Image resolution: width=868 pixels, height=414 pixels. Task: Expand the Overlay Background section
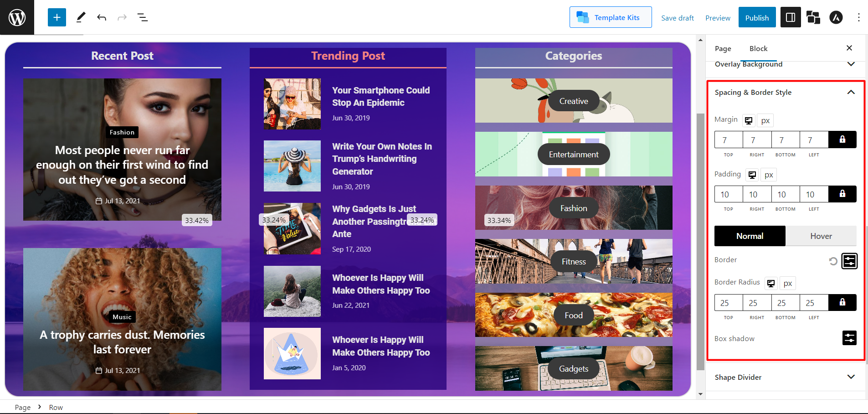click(851, 64)
